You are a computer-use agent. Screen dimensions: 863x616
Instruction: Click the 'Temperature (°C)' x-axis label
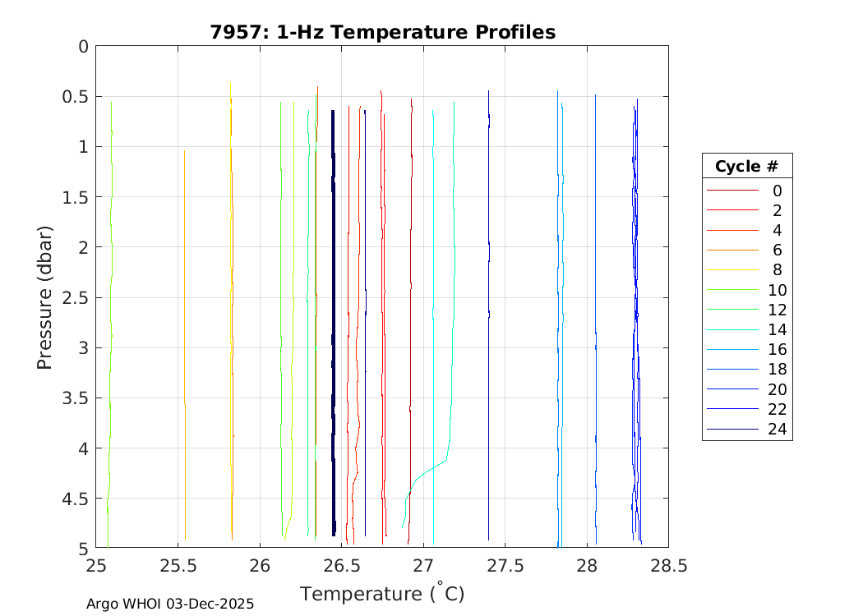381,593
